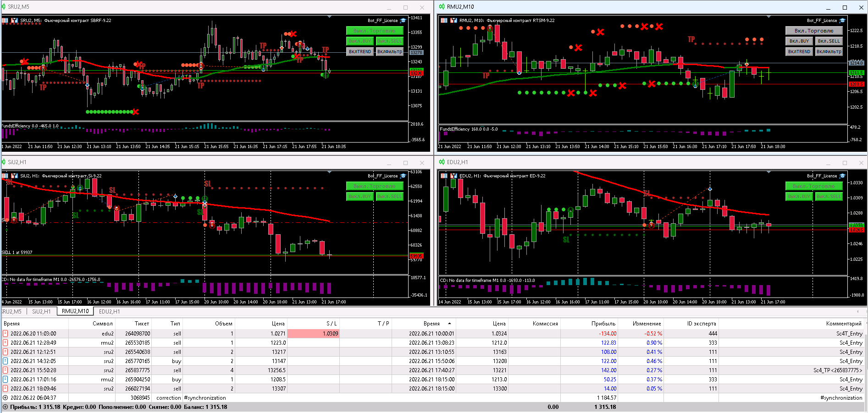Screen dimensions: 868x413
Task: Click the graduation cap icon in SiU2,H1 chart
Action: click(403, 176)
